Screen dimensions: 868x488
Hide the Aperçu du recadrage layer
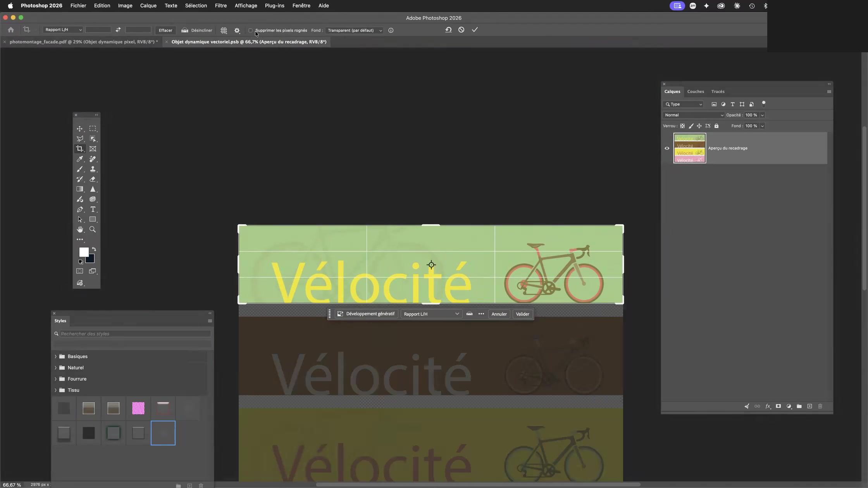click(x=667, y=148)
